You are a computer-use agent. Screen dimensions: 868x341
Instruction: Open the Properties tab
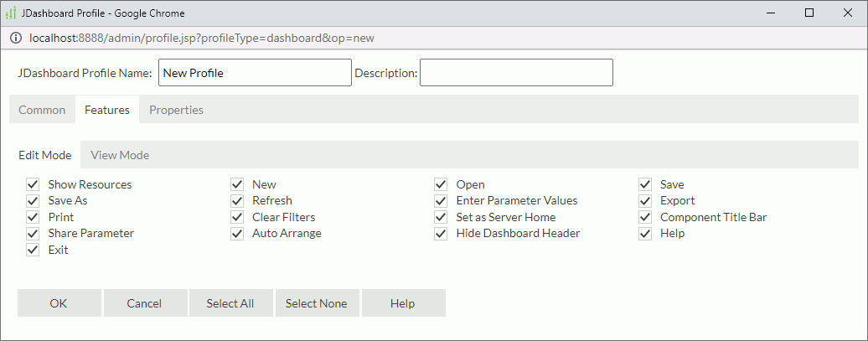click(176, 110)
